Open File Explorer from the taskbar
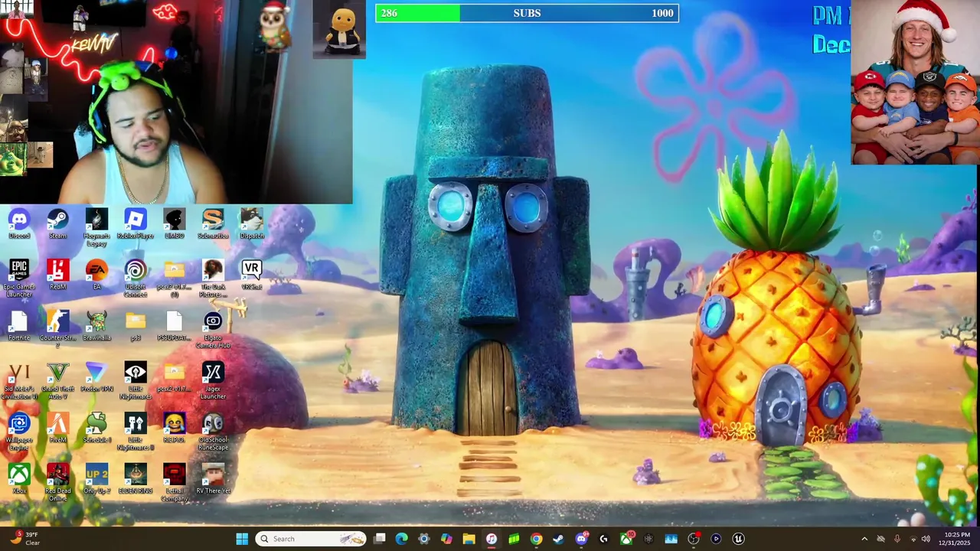Image resolution: width=980 pixels, height=551 pixels. pyautogui.click(x=469, y=539)
